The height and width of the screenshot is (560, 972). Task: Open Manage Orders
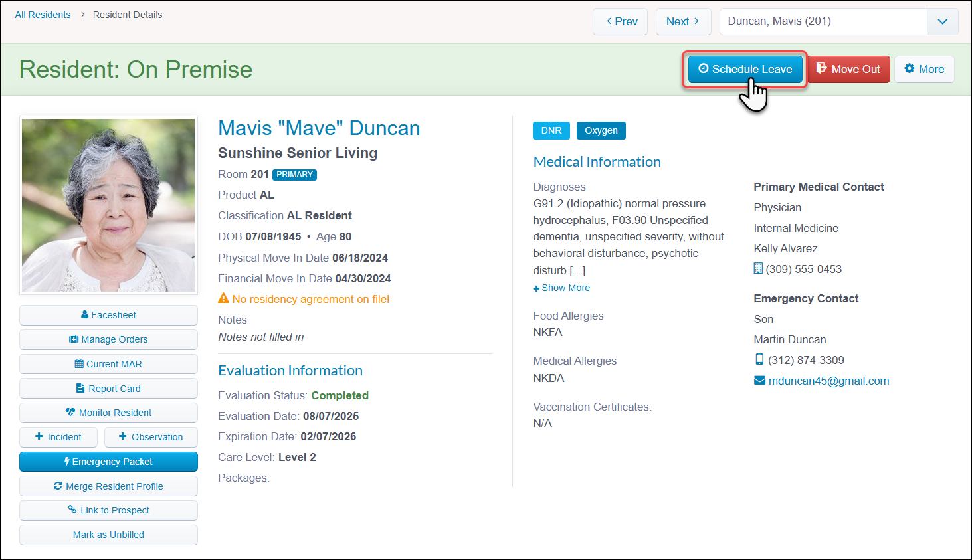pyautogui.click(x=108, y=339)
